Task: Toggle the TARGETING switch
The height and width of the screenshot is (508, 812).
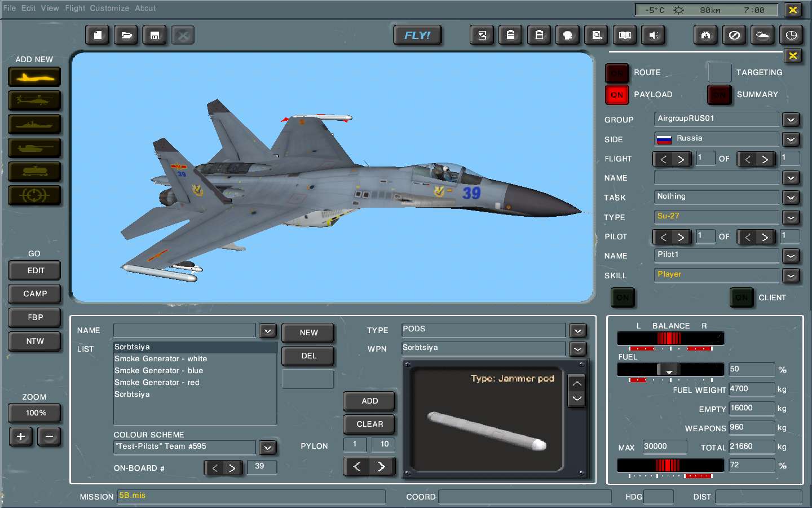Action: point(720,73)
